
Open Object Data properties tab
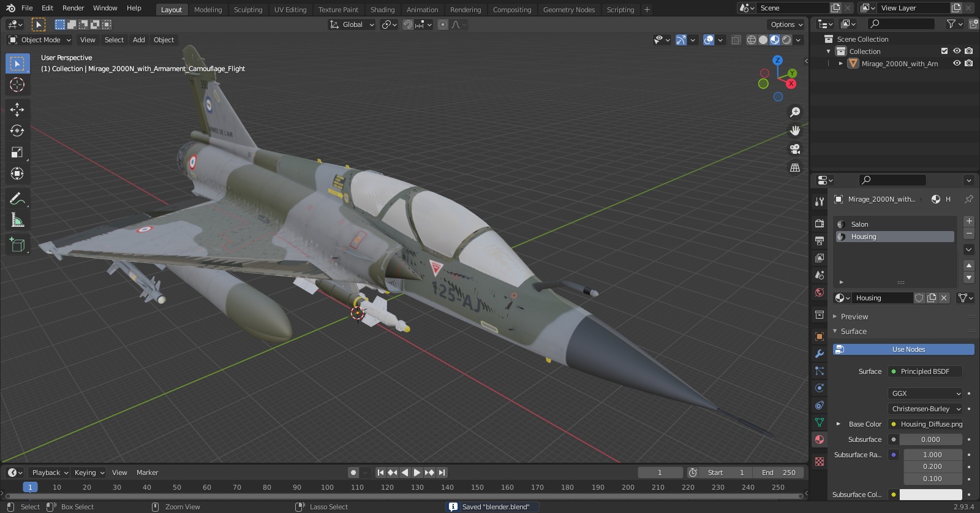[x=820, y=422]
